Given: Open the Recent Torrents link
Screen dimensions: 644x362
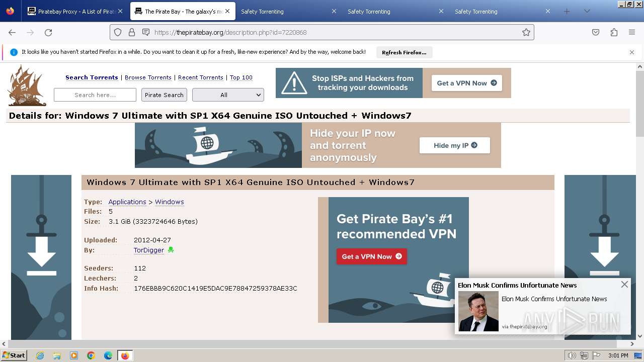Looking at the screenshot, I should 201,77.
